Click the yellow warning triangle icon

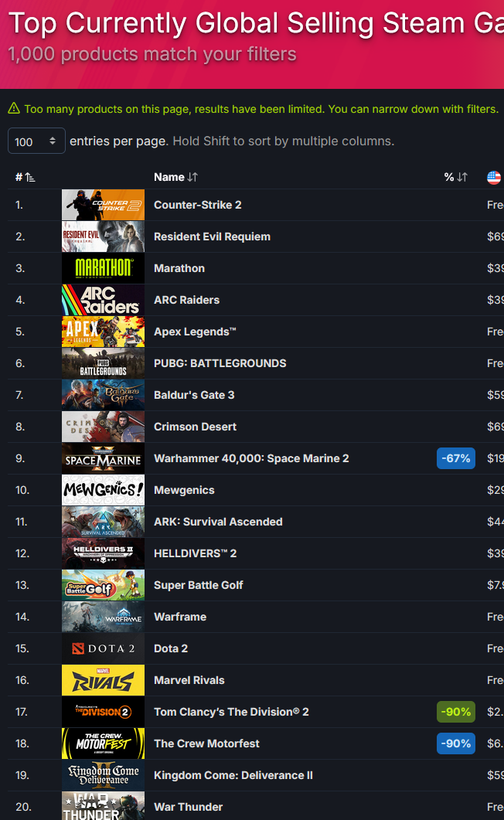[14, 108]
